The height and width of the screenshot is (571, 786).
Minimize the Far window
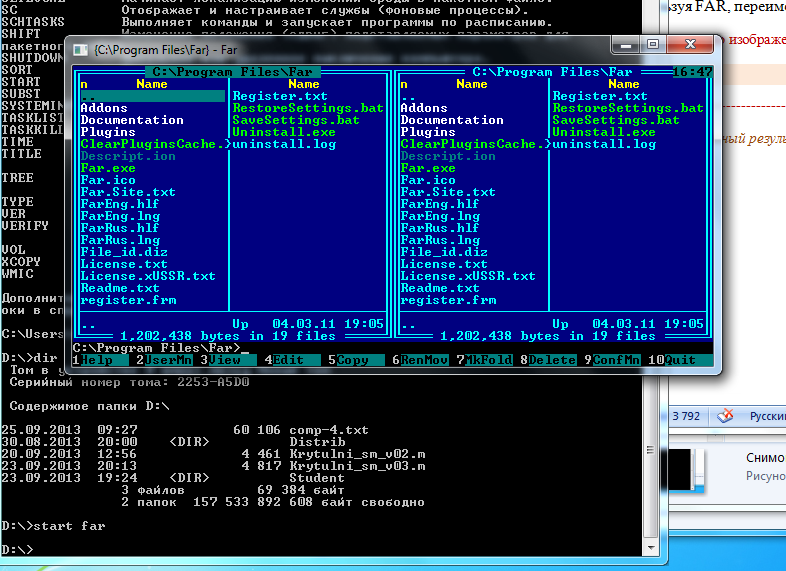[x=626, y=44]
